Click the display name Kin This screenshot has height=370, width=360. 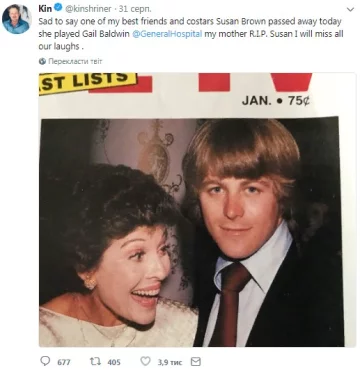[x=45, y=9]
